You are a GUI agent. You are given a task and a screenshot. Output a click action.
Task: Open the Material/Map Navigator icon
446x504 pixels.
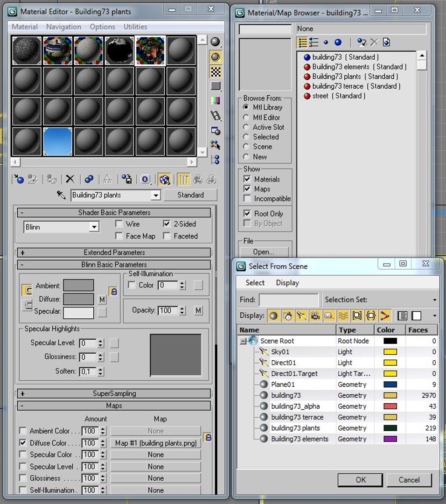coord(215,160)
